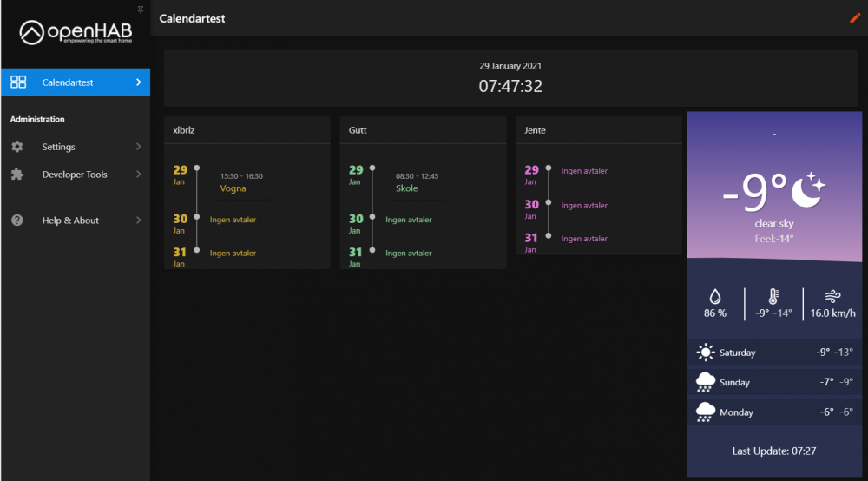
Task: Select the Vogna appointment in xibriz calendar
Action: (233, 188)
